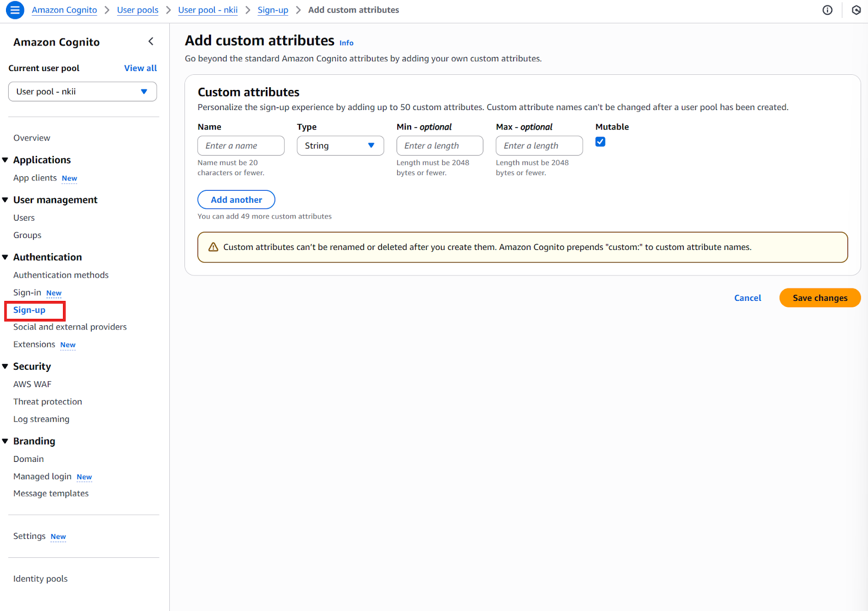Uncheck the Mutable checkbox
Viewport: 868px width, 611px height.
click(599, 142)
